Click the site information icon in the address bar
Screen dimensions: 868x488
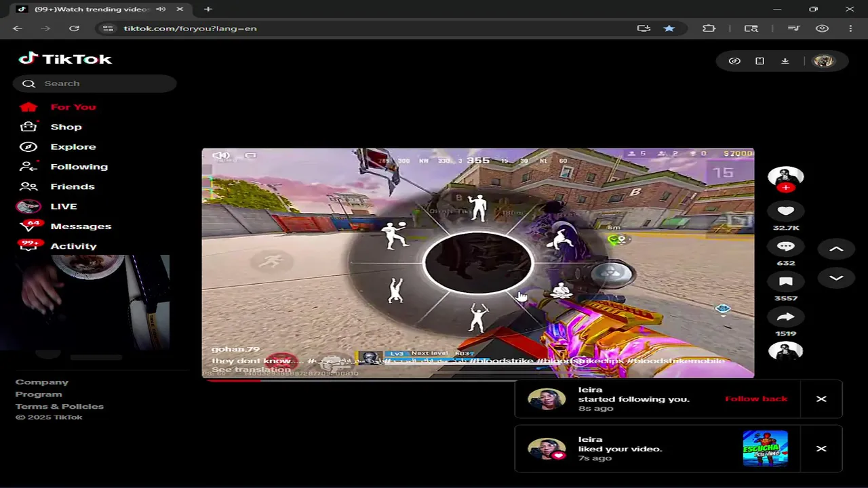[x=108, y=28]
